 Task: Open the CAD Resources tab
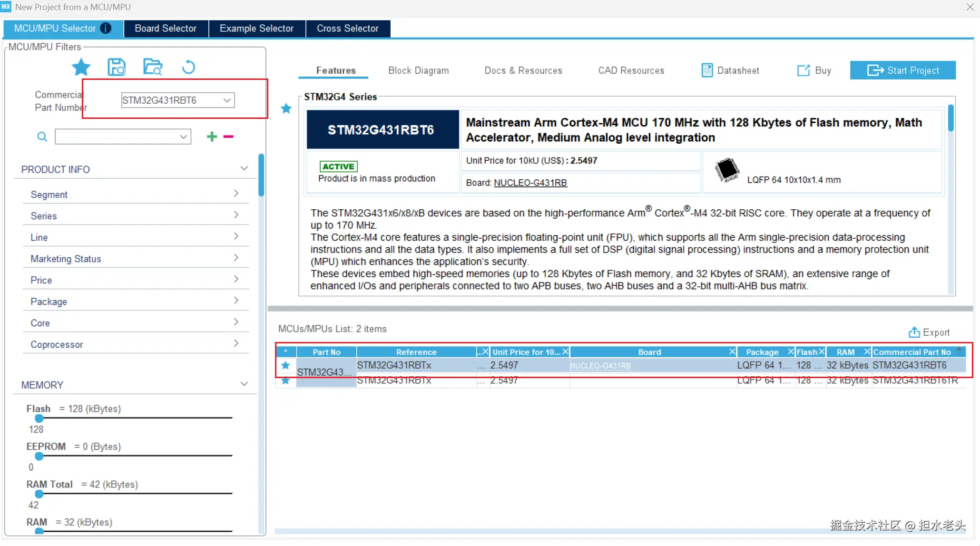click(x=631, y=70)
